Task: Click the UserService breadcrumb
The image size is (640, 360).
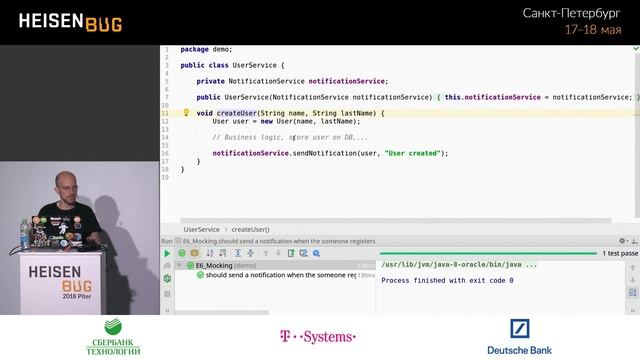Action: pos(201,229)
